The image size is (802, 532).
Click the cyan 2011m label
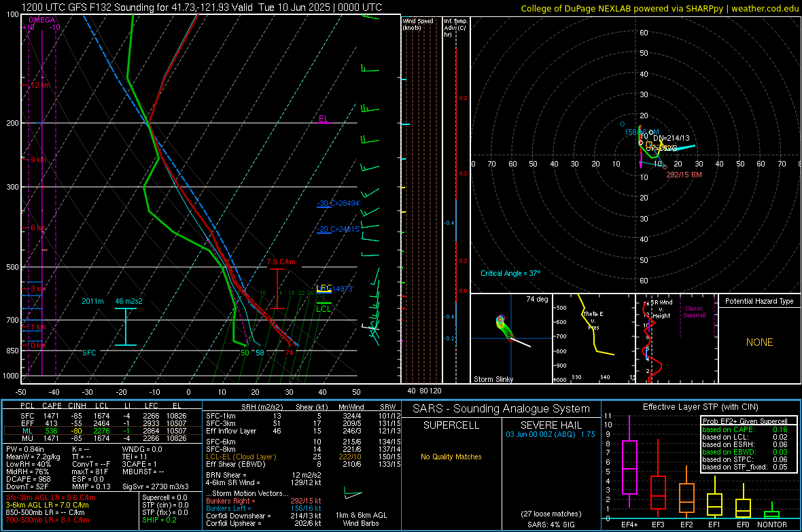pyautogui.click(x=92, y=301)
